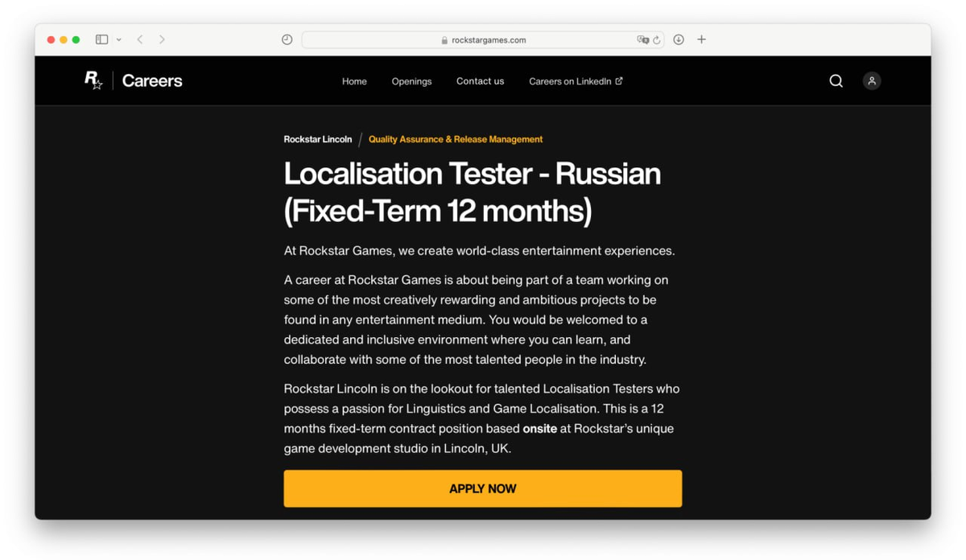
Task: Toggle the Safari sidebar icon
Action: point(101,39)
